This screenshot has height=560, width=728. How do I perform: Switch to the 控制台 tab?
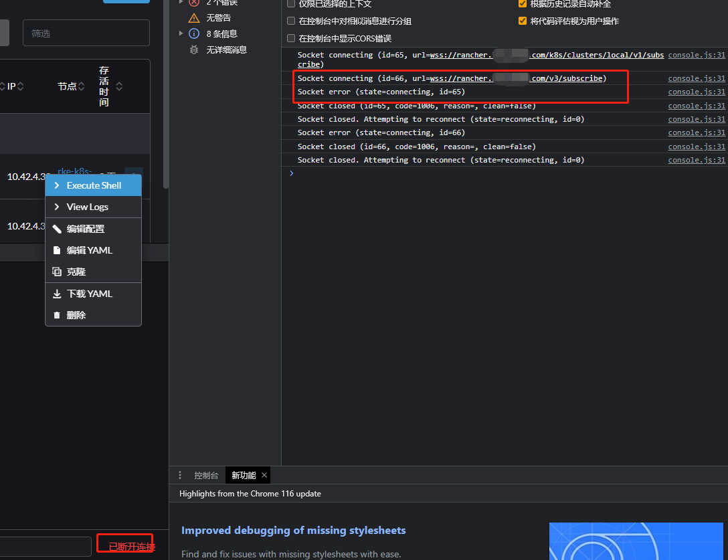pyautogui.click(x=205, y=475)
